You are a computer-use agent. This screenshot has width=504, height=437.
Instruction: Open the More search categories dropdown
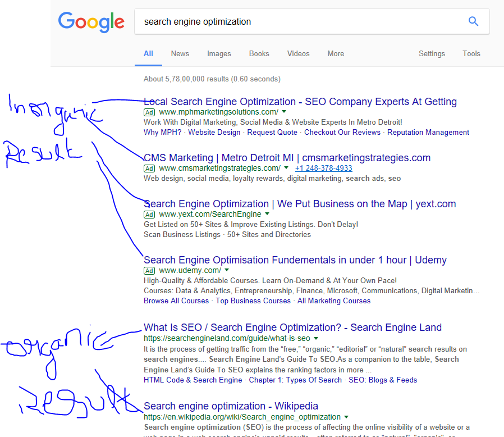point(336,53)
